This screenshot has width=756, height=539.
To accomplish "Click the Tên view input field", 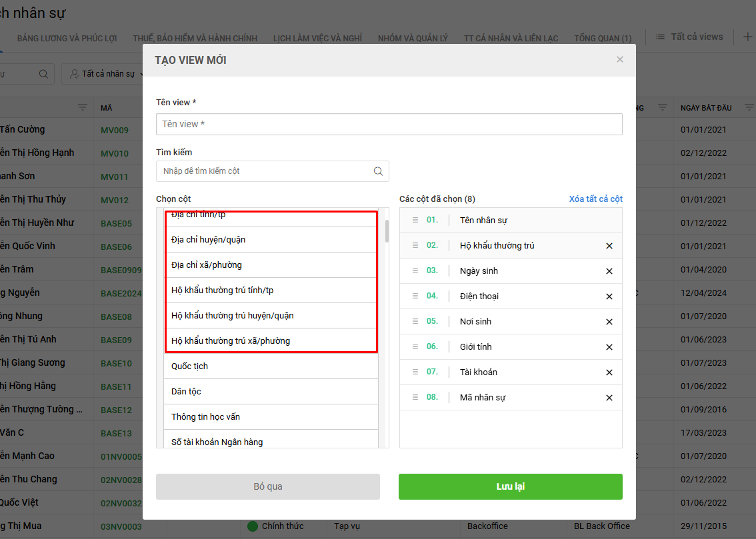I will (389, 125).
